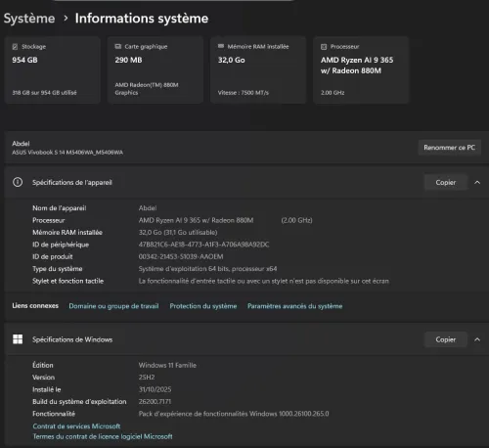Open Protection du système link

(x=203, y=306)
